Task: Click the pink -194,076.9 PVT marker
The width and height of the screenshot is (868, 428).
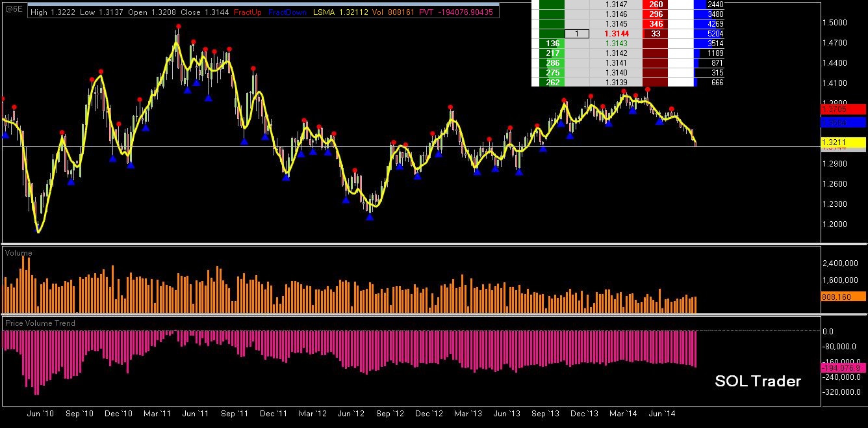Action: click(x=843, y=368)
